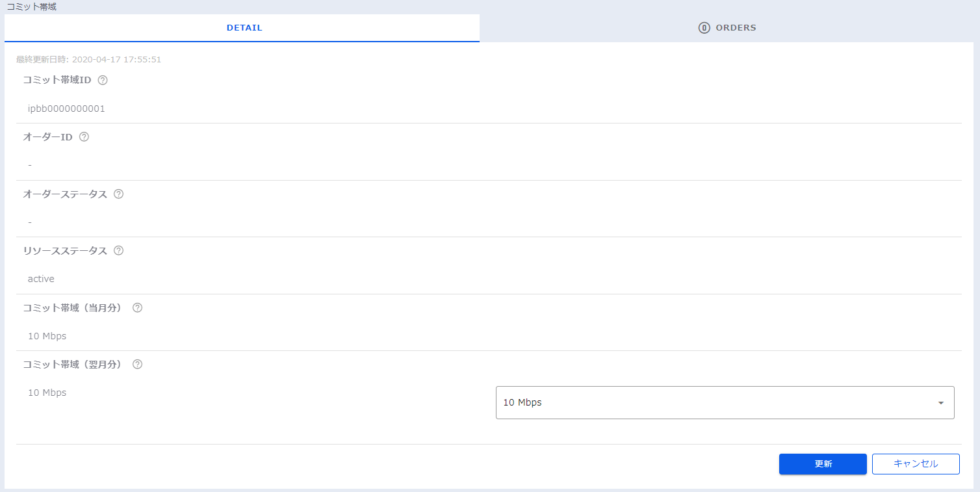Click the order count badge icon
Screen dimensions: 980x492
704,28
